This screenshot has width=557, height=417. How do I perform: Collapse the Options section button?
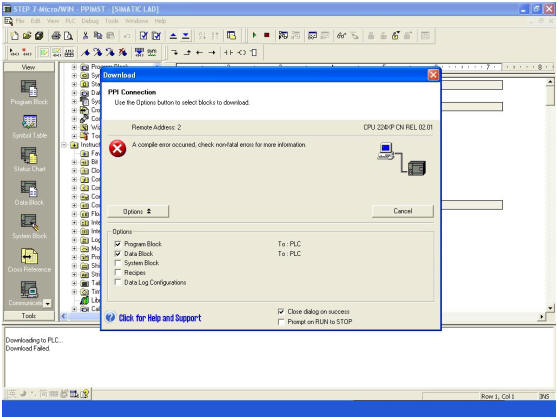(x=138, y=211)
